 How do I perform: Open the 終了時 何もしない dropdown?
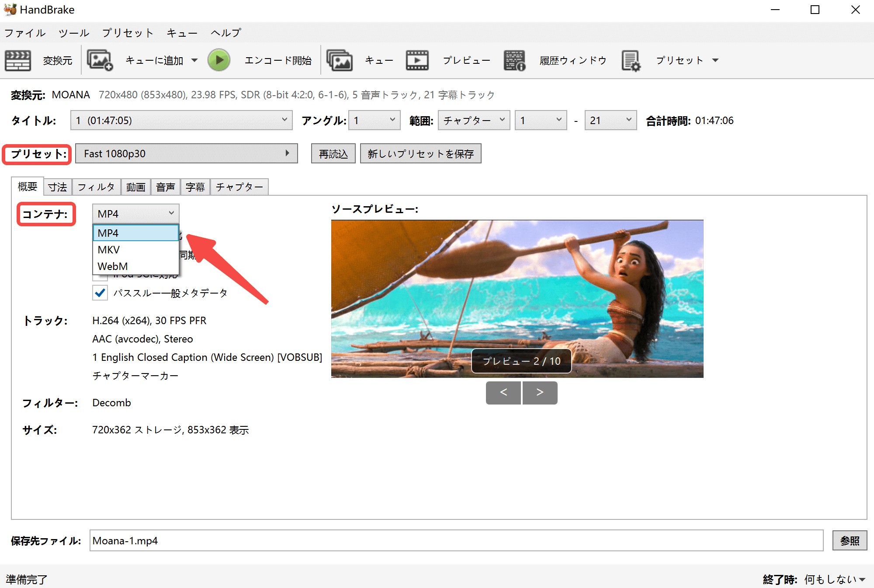[835, 579]
